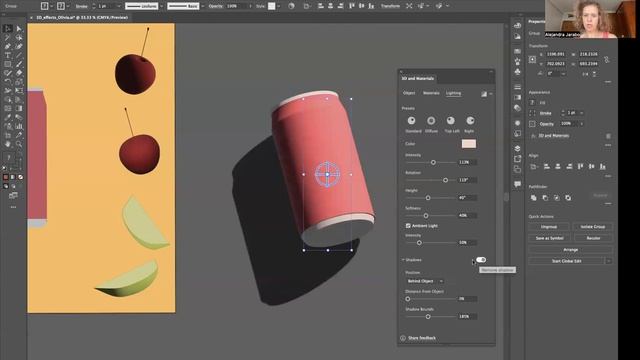Image resolution: width=640 pixels, height=360 pixels.
Task: Open the Share feedback link
Action: pos(422,338)
